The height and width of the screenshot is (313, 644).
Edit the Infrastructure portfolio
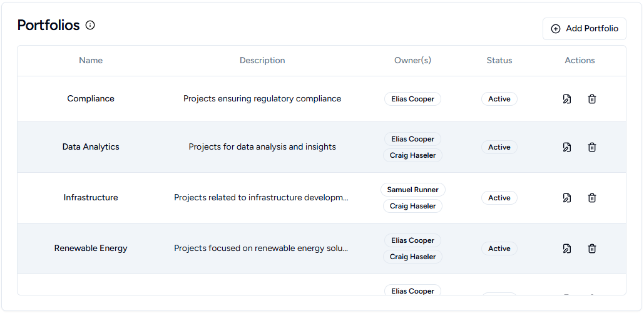coord(567,198)
